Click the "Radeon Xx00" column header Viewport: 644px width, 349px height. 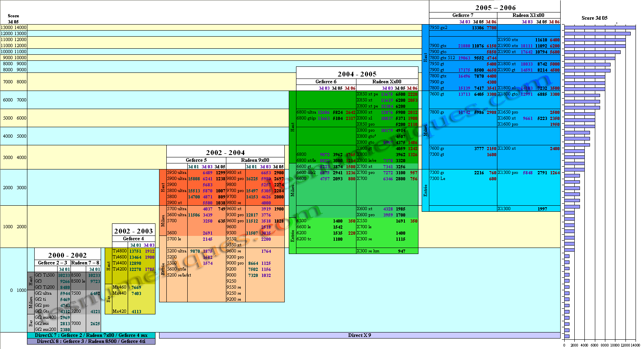pyautogui.click(x=387, y=82)
